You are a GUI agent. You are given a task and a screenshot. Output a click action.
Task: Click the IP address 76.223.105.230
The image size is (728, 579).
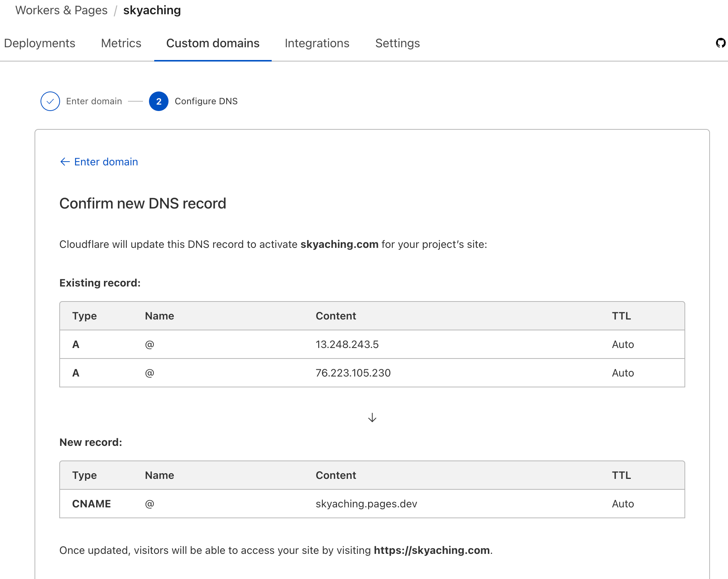pos(353,373)
